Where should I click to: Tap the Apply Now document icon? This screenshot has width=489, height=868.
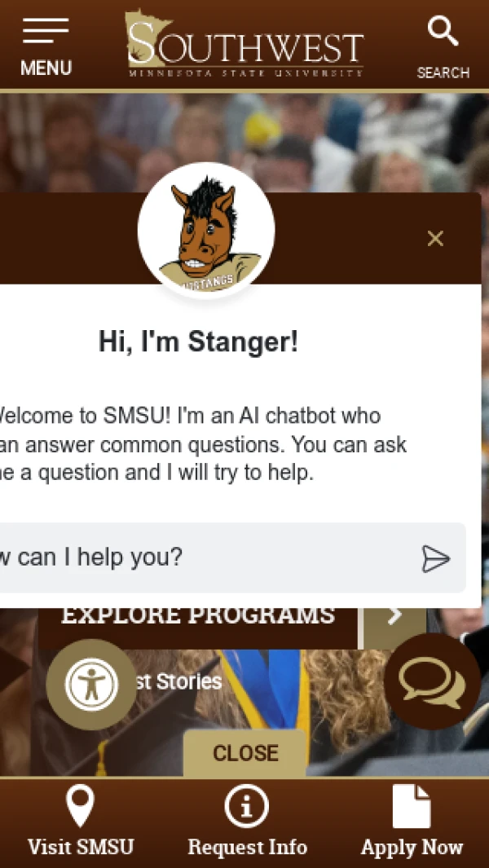coord(412,807)
